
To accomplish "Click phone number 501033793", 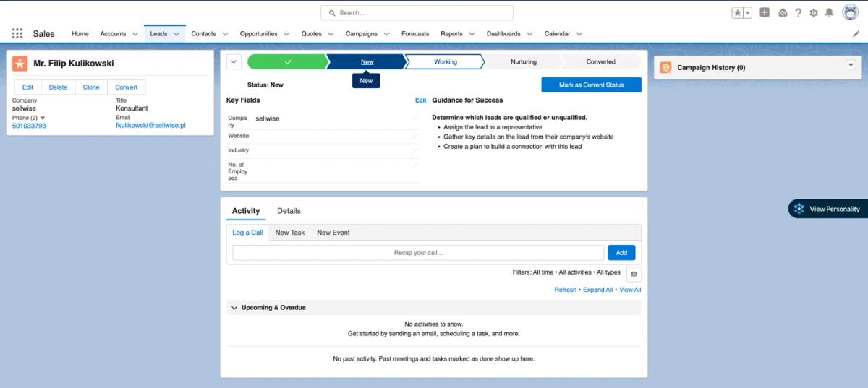I will click(x=29, y=126).
